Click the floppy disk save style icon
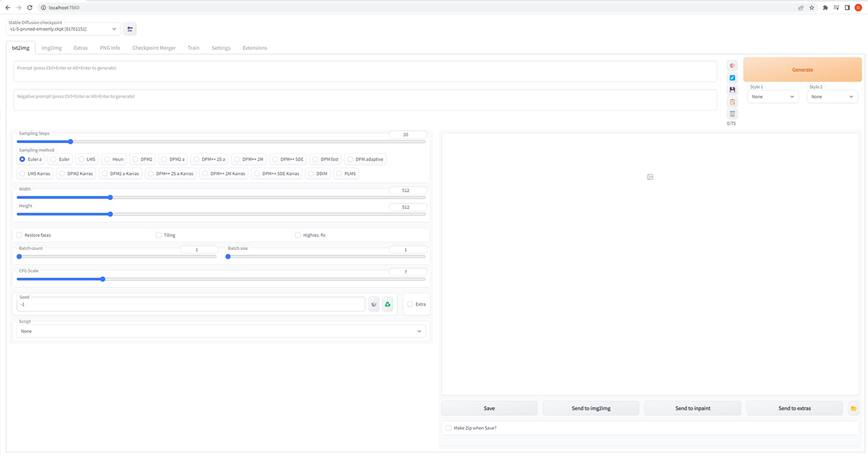Viewport: 868px width, 456px height. coord(732,89)
